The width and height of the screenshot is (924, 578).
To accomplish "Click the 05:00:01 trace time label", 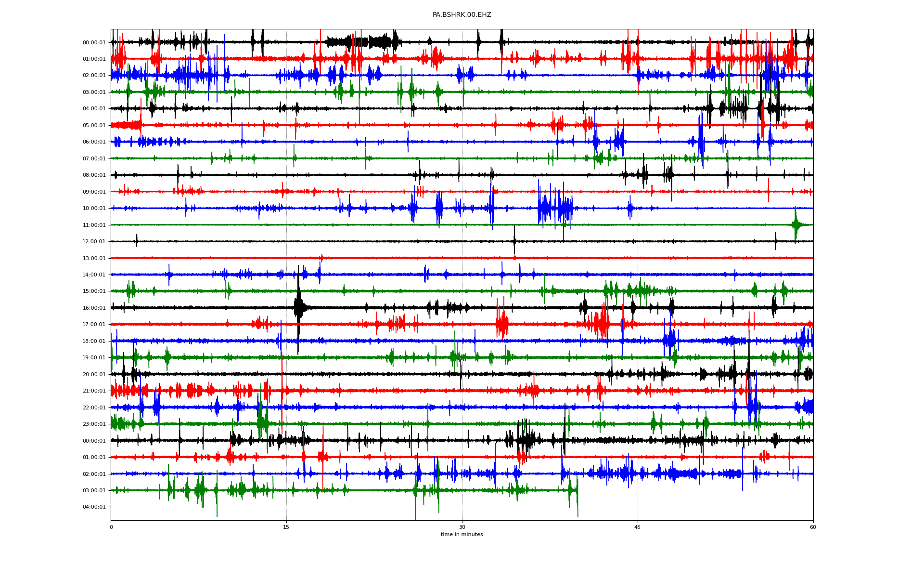I will pos(94,125).
